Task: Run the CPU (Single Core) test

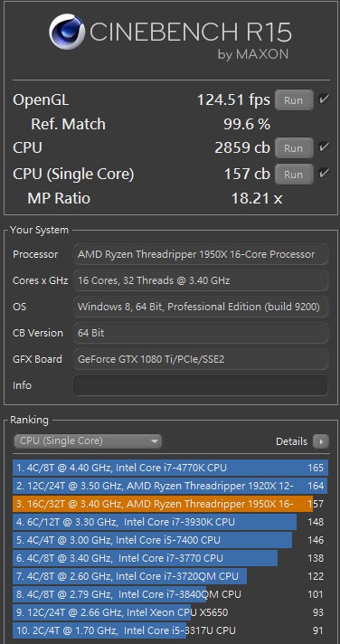Action: click(x=294, y=175)
